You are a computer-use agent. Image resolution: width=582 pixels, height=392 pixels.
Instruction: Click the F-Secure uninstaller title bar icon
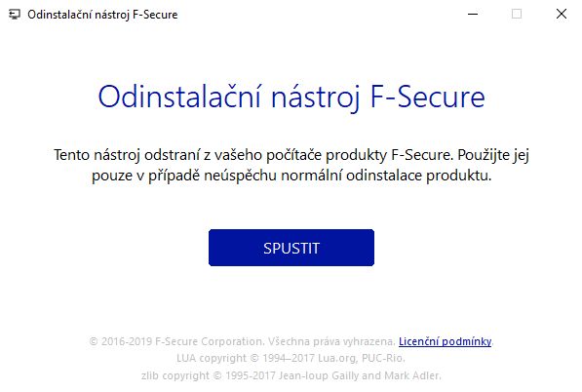point(15,15)
